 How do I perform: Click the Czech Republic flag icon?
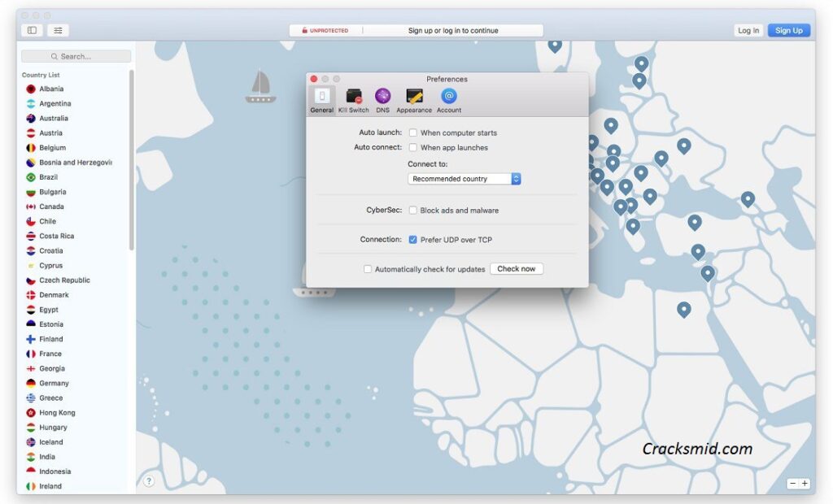coord(31,280)
